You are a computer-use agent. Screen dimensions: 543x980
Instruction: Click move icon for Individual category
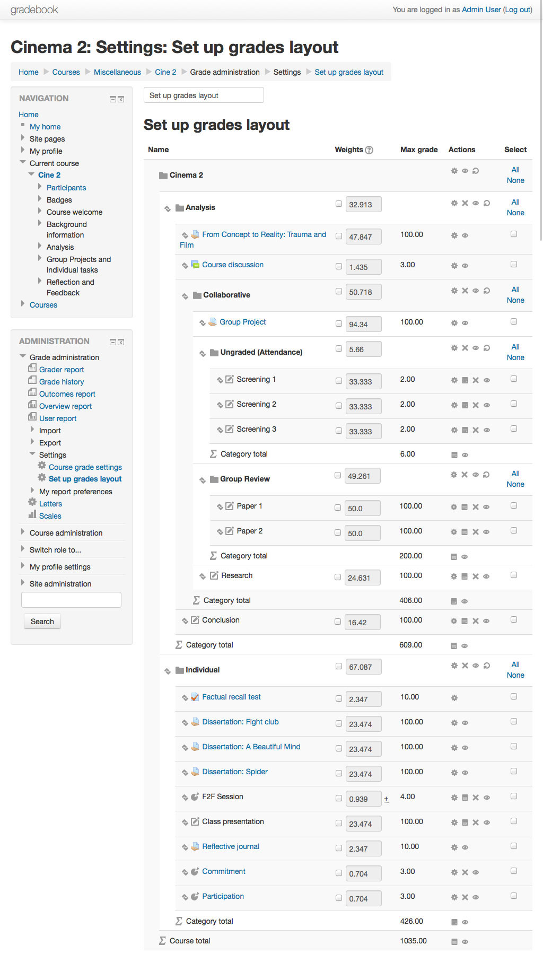(168, 671)
